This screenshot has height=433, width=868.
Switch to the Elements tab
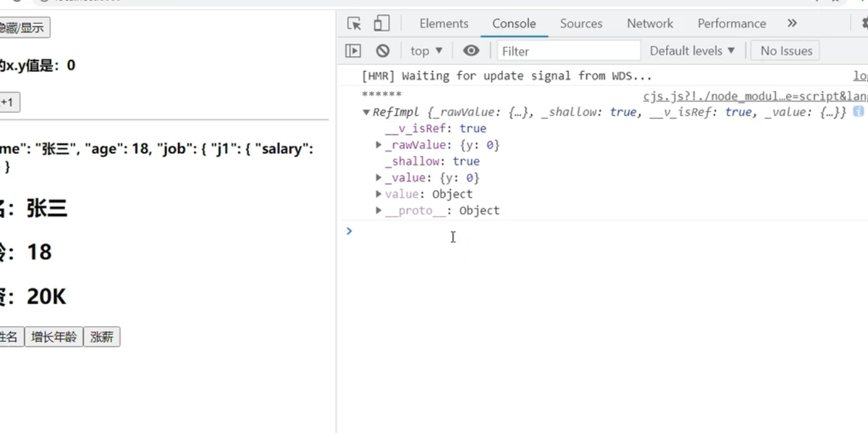(x=444, y=24)
